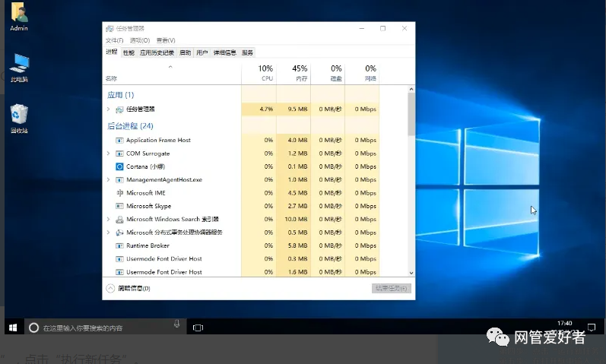Open the Action Center notification icon
Image resolution: width=606 pixels, height=364 pixels.
click(x=592, y=328)
